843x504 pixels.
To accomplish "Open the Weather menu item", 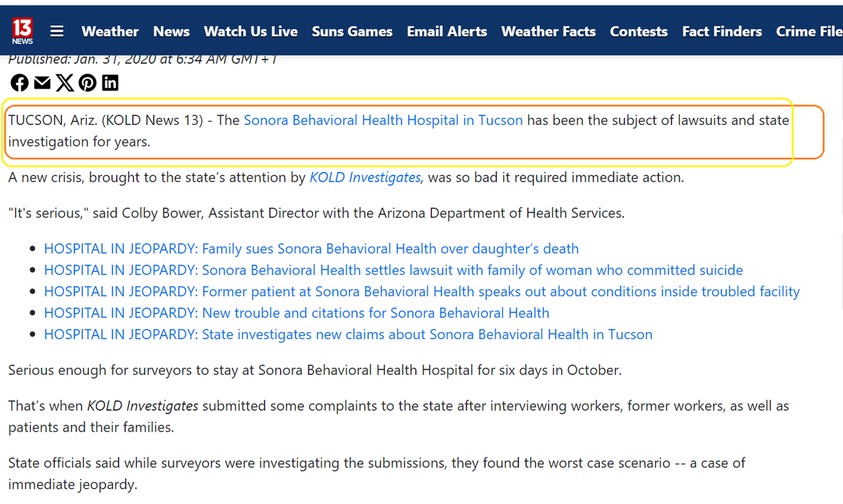I will coord(110,32).
